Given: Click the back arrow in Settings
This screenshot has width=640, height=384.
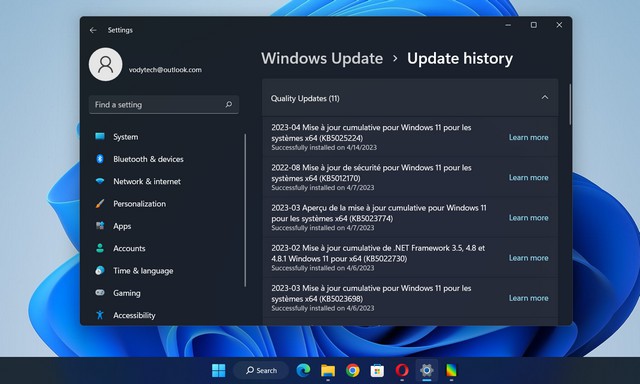Looking at the screenshot, I should [93, 30].
